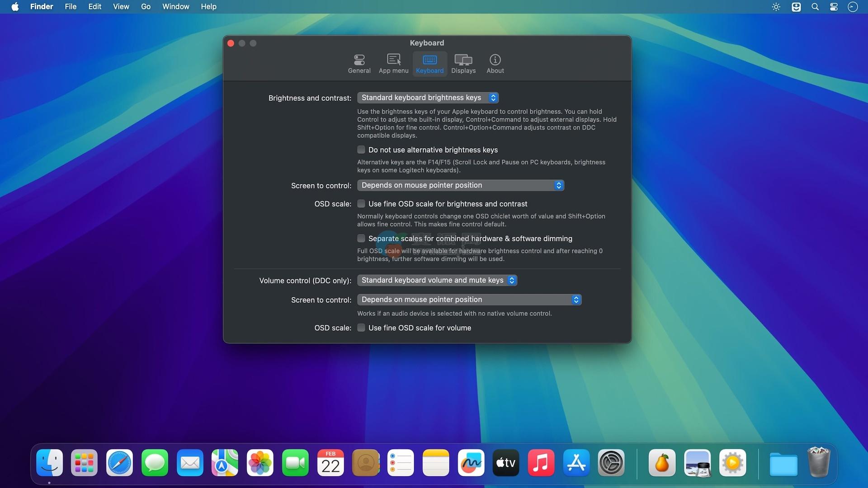The height and width of the screenshot is (488, 868).
Task: Toggle fine OSD scale for volume
Action: [x=361, y=328]
